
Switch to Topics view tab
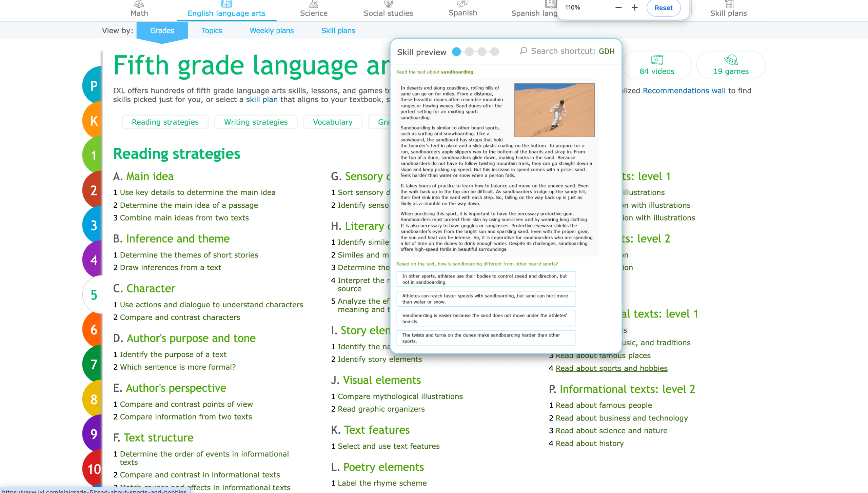(x=212, y=30)
